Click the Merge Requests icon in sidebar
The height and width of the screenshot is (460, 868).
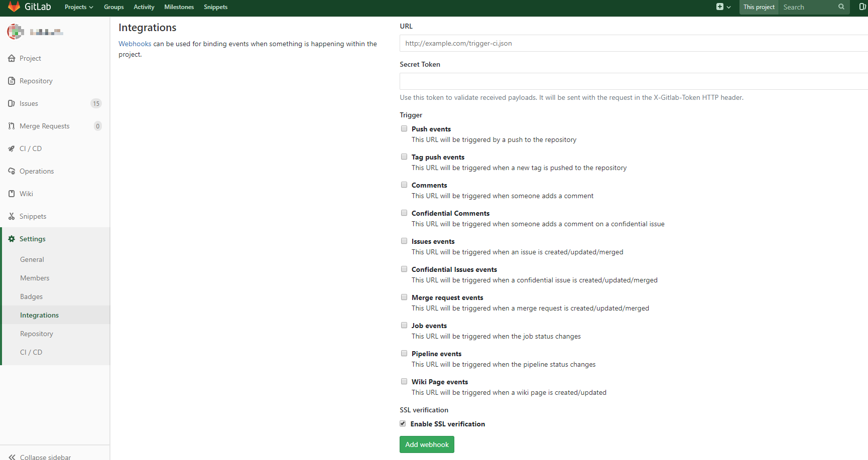click(x=12, y=126)
